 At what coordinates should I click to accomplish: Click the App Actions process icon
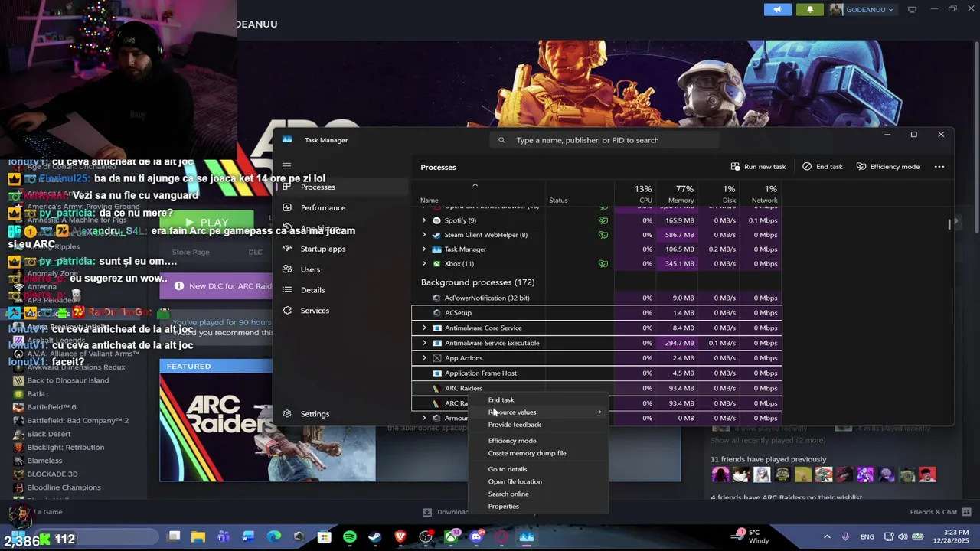point(436,358)
